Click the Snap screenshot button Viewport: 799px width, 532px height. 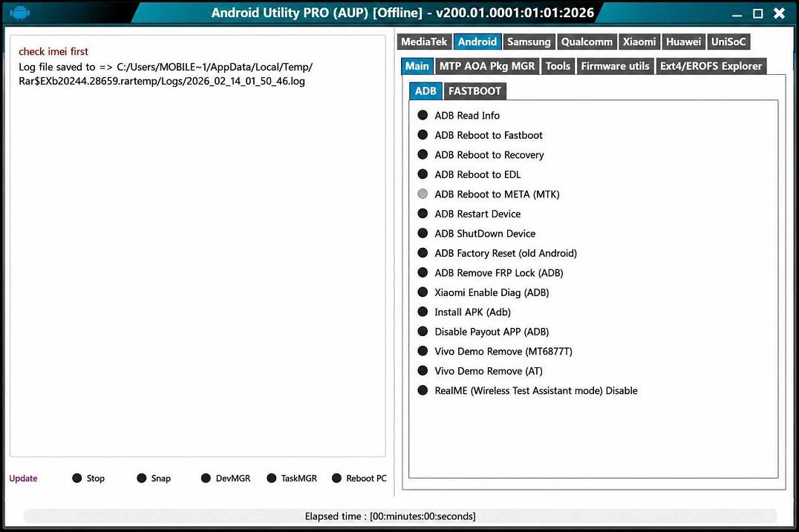pyautogui.click(x=154, y=479)
